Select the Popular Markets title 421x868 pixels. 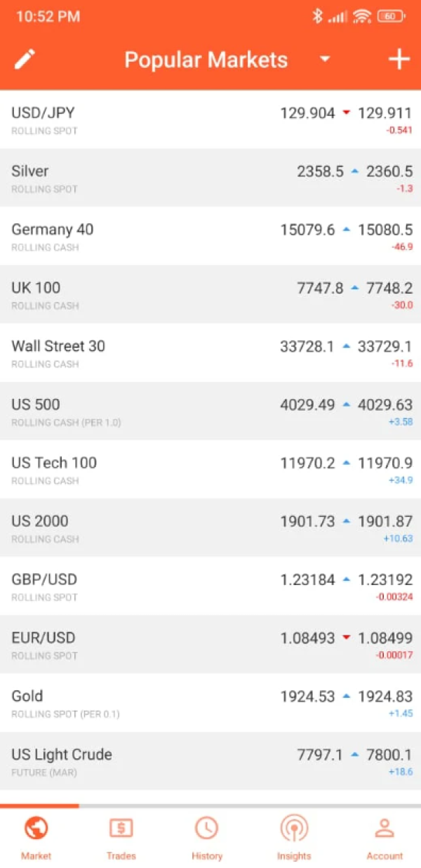click(x=206, y=60)
